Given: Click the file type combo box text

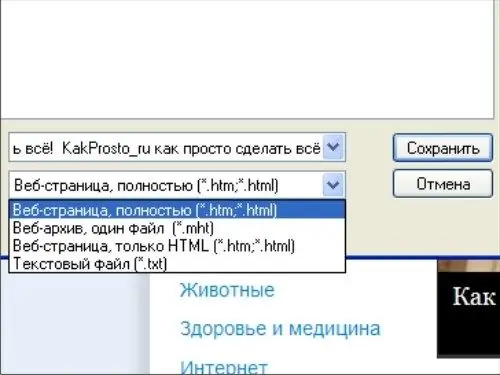Looking at the screenshot, I should [x=146, y=185].
